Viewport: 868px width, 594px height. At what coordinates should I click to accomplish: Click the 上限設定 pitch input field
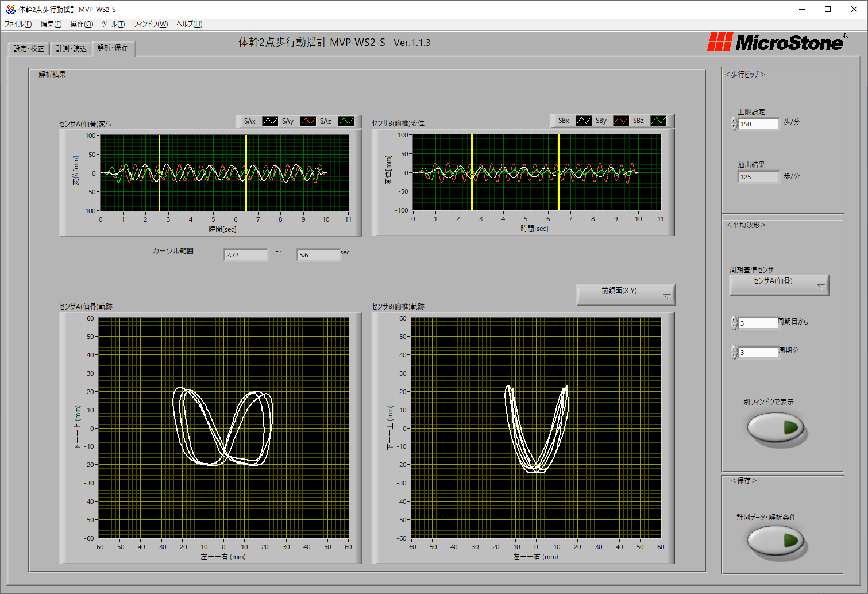click(x=759, y=124)
